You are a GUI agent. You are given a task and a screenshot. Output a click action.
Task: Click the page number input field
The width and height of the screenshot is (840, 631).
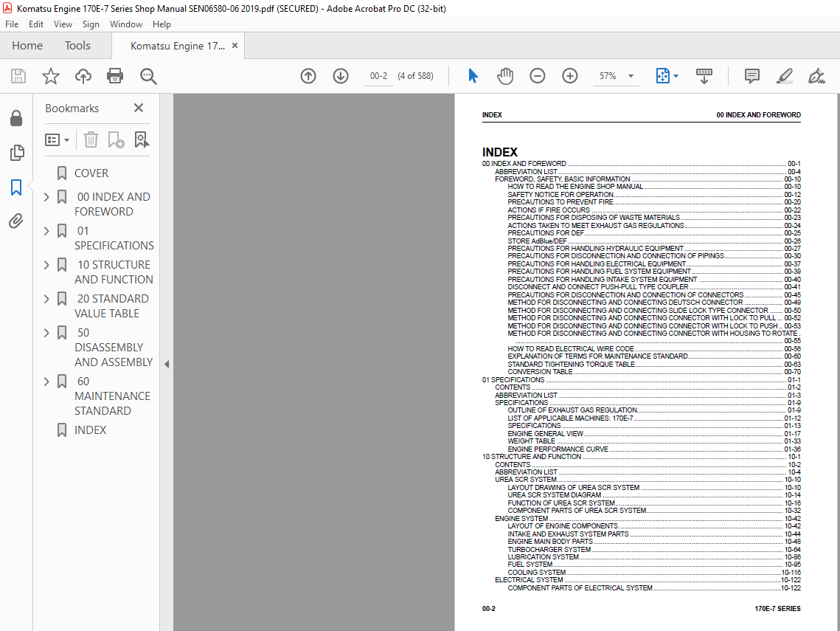[x=378, y=76]
